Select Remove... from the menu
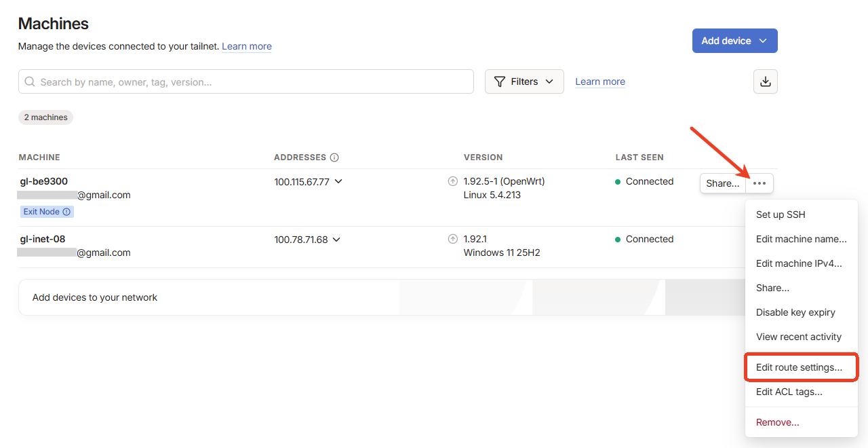This screenshot has width=868, height=448. pyautogui.click(x=802, y=422)
